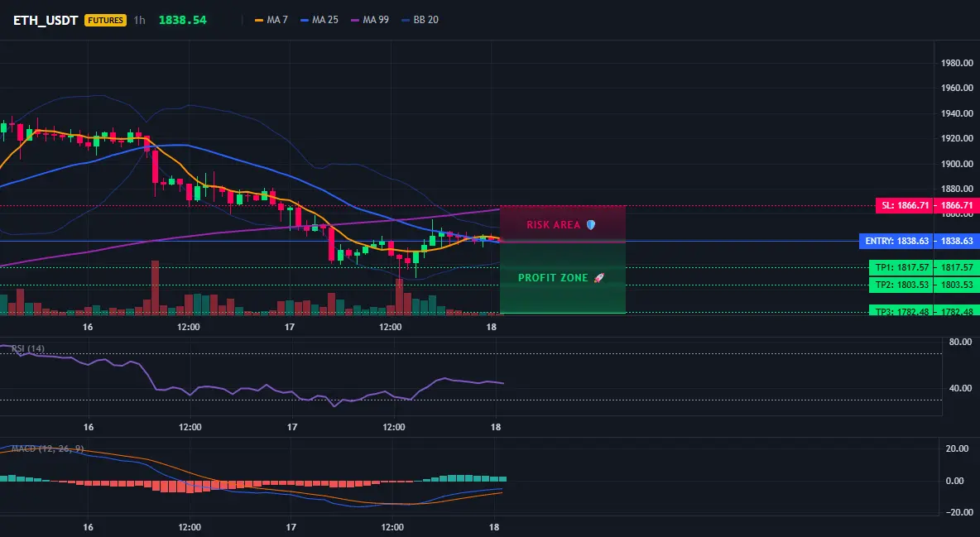This screenshot has width=980, height=537.
Task: Click the TP3: 1782.48 label
Action: tap(901, 310)
